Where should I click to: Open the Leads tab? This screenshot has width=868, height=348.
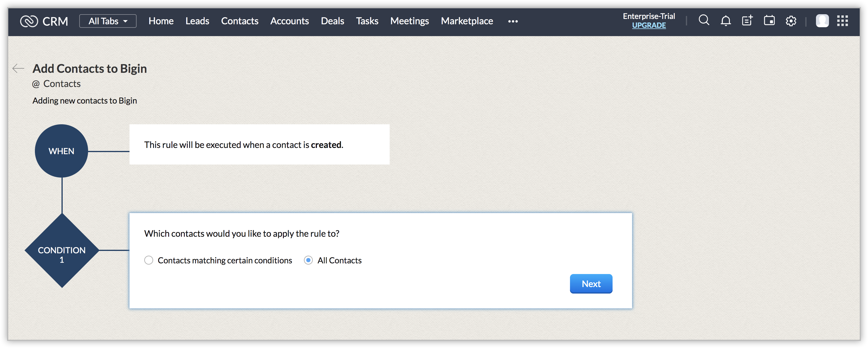[x=197, y=21]
